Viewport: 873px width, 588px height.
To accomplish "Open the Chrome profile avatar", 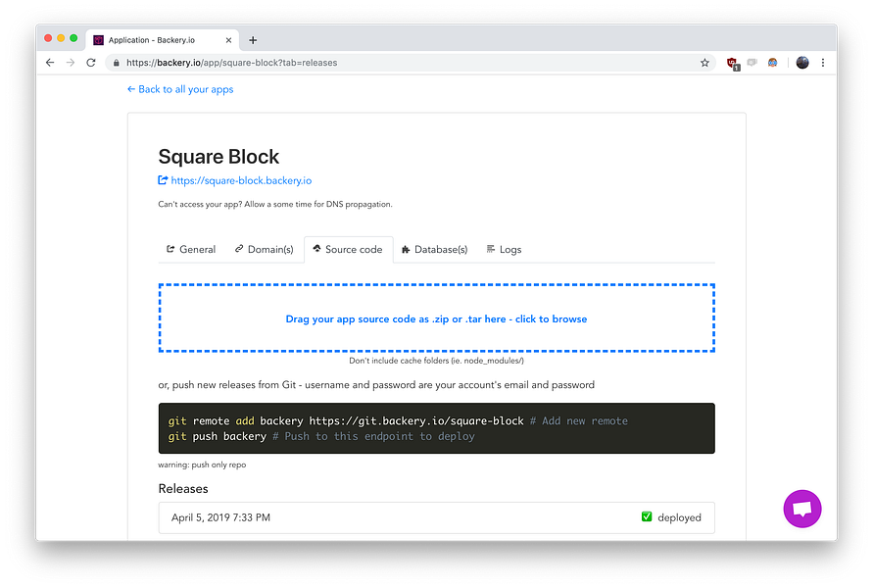I will click(x=802, y=63).
